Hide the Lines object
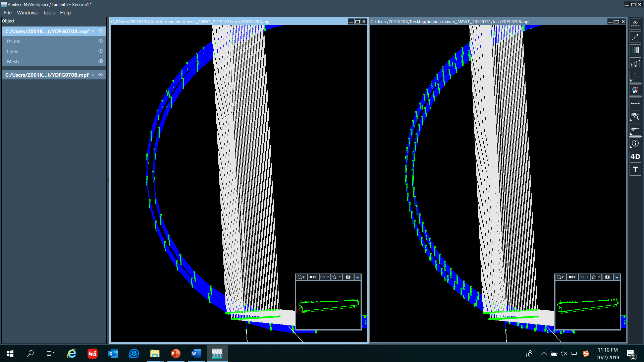Image resolution: width=644 pixels, height=362 pixels. [x=101, y=51]
